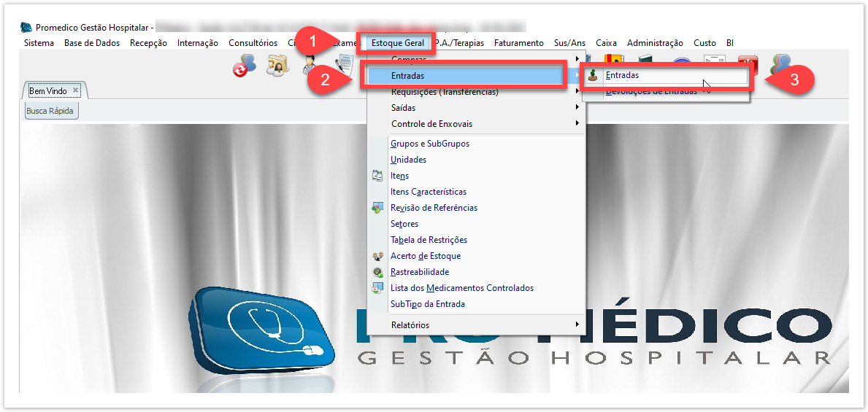Viewport: 868px width, 412px height.
Task: Open the Administração menu
Action: point(655,43)
